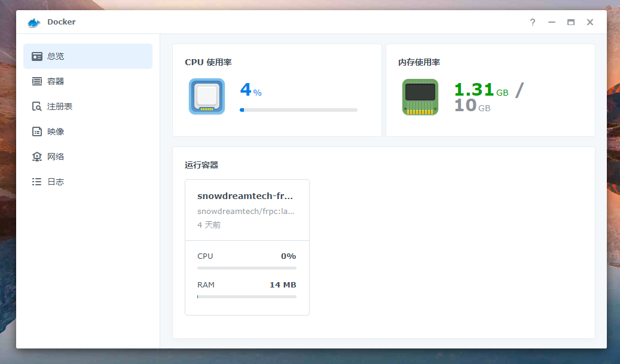Click the 注册表 registry magnifier icon
The width and height of the screenshot is (620, 364).
(36, 106)
